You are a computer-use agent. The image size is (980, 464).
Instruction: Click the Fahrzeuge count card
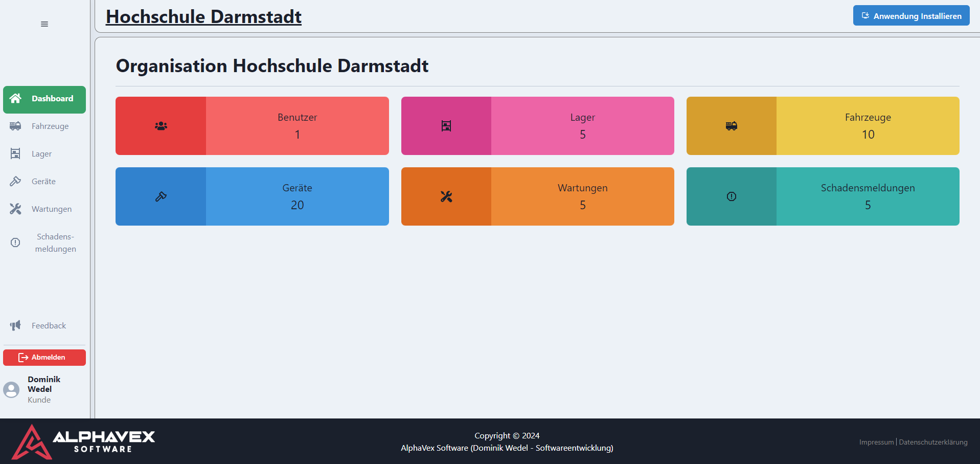coord(823,126)
